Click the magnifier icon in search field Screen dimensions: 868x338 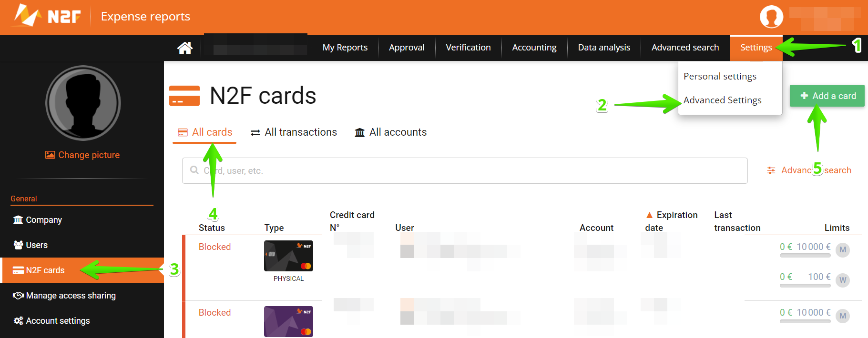194,170
